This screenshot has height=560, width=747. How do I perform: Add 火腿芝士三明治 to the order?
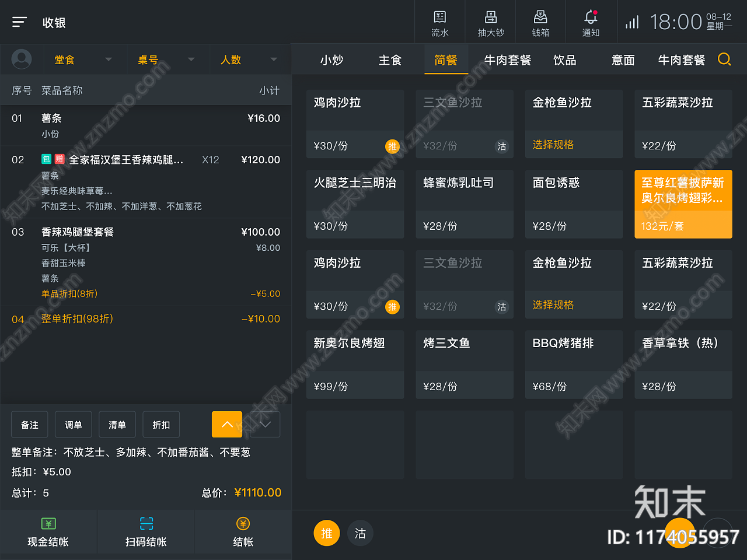tap(355, 204)
